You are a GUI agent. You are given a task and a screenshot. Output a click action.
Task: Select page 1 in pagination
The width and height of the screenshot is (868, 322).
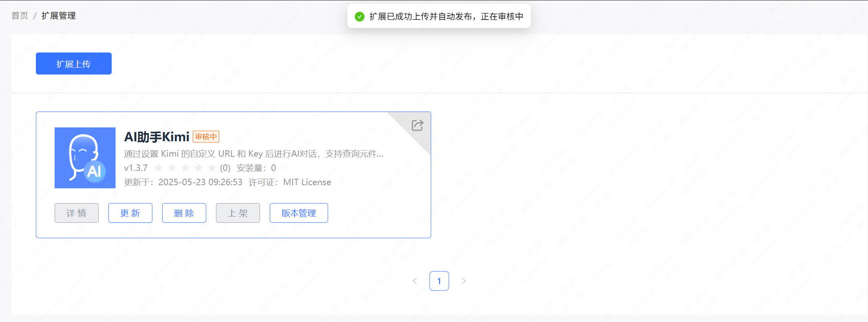tap(439, 281)
